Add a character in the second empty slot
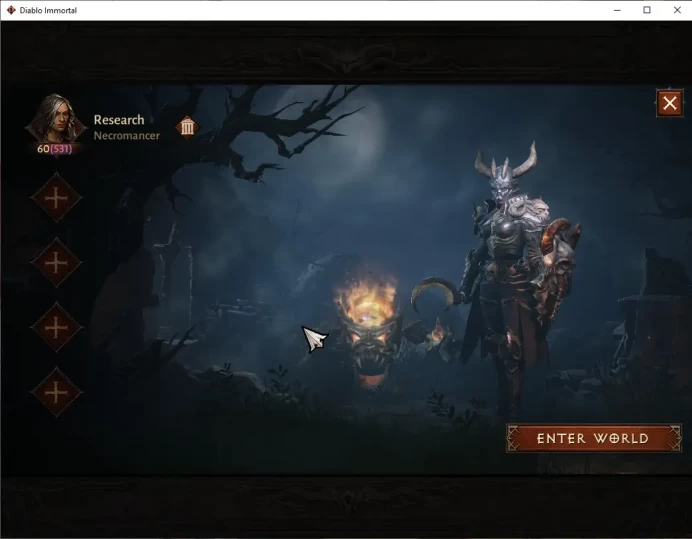This screenshot has width=692, height=539. point(56,263)
